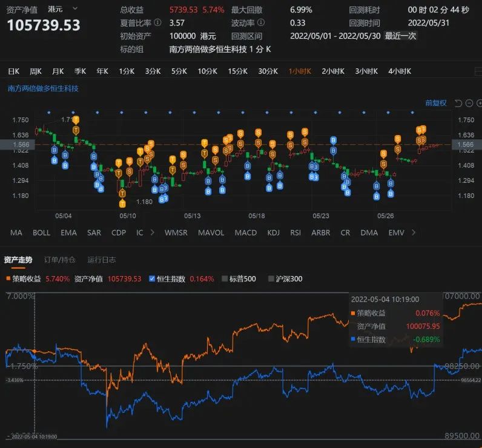Enable the MACD sub-indicator
The width and height of the screenshot is (482, 448).
pos(246,232)
